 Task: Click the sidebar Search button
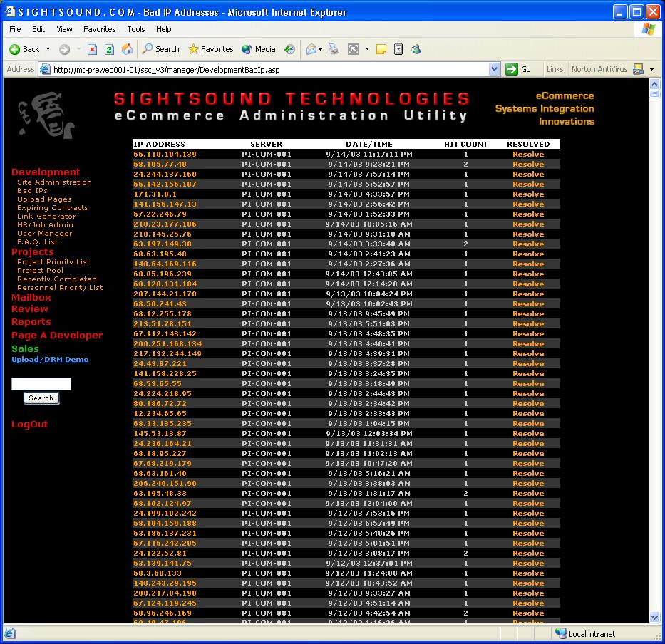coord(41,398)
